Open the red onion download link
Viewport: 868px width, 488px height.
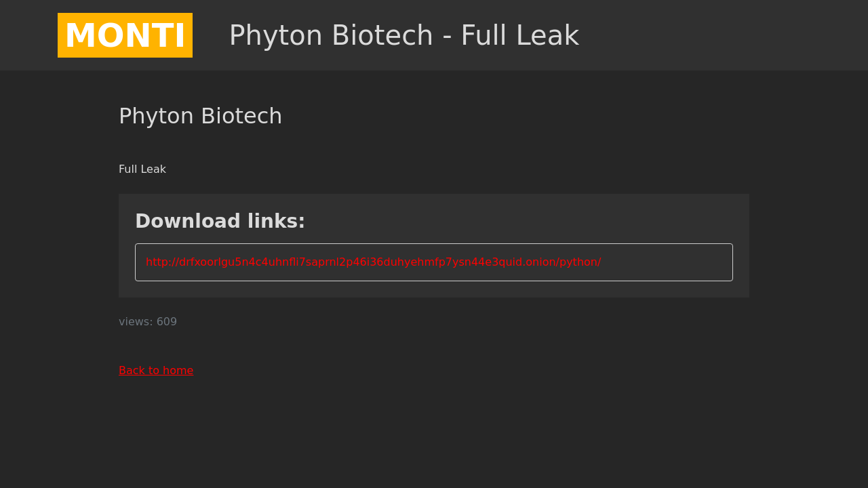pyautogui.click(x=373, y=262)
